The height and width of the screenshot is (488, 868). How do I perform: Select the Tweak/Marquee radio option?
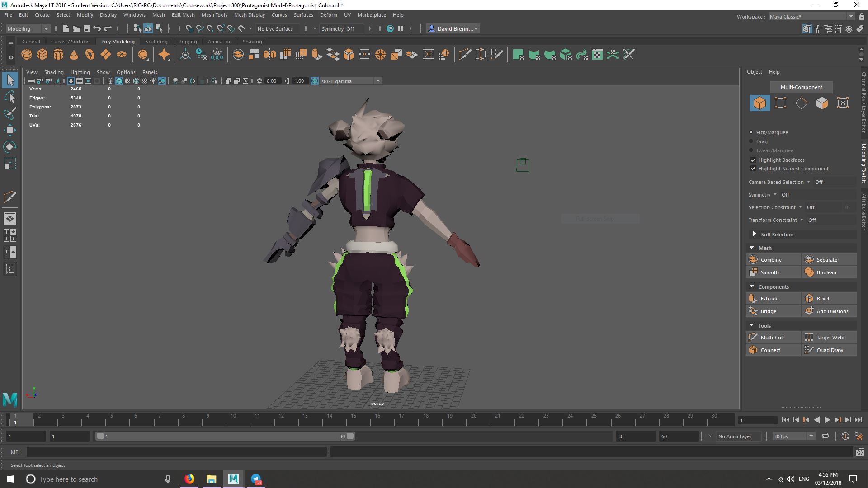pos(751,150)
